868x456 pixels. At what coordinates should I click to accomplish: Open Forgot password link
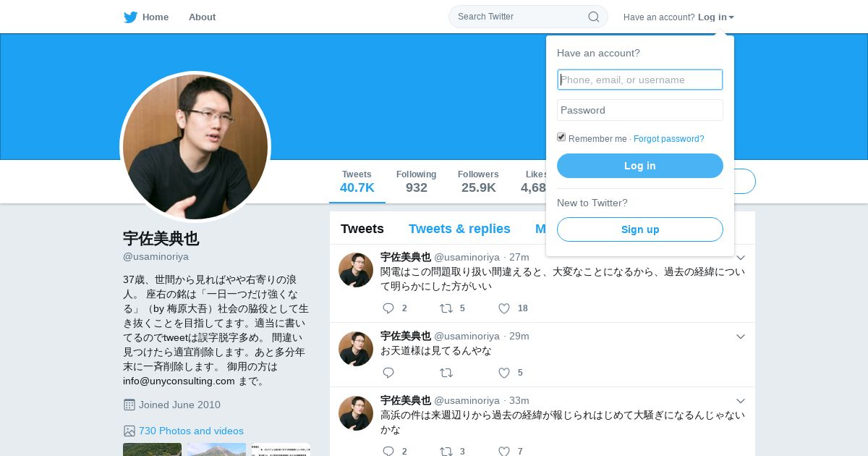coord(668,139)
